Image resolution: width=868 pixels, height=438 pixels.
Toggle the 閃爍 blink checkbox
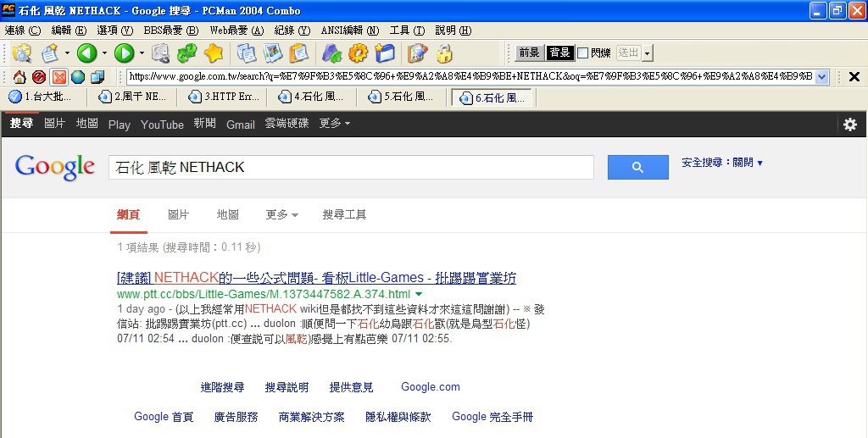pyautogui.click(x=582, y=53)
